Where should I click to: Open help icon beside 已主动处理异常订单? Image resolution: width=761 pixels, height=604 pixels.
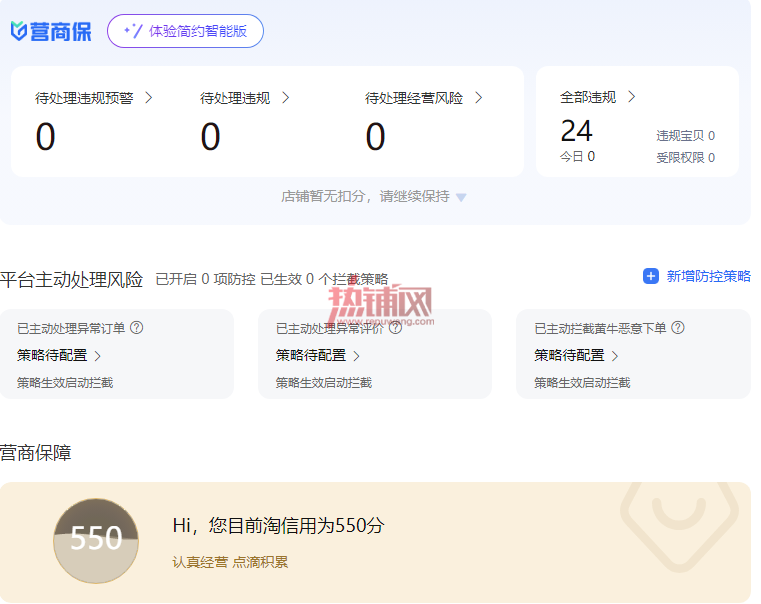tap(137, 328)
